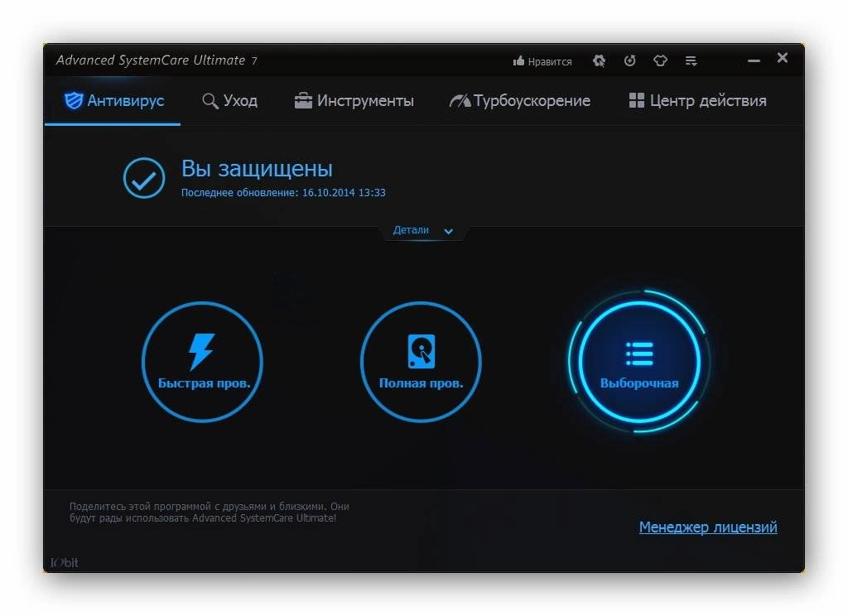Open the Центр действия tab
The image size is (848, 616).
coord(697,100)
